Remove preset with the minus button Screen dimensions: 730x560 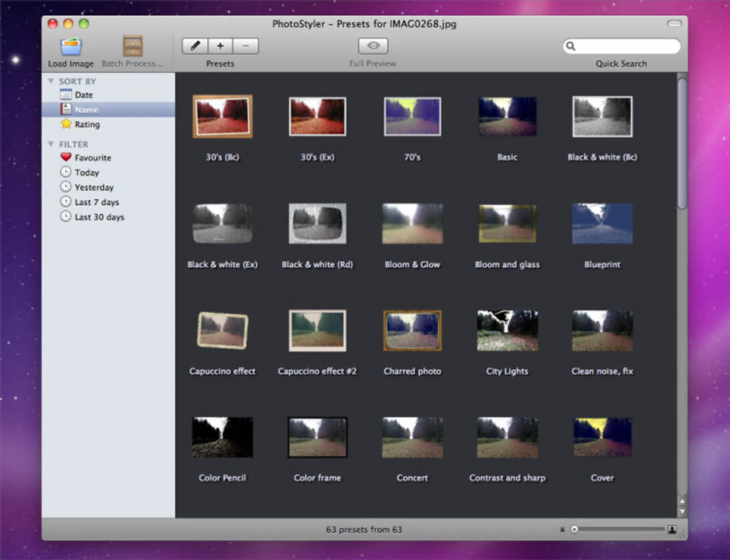245,46
